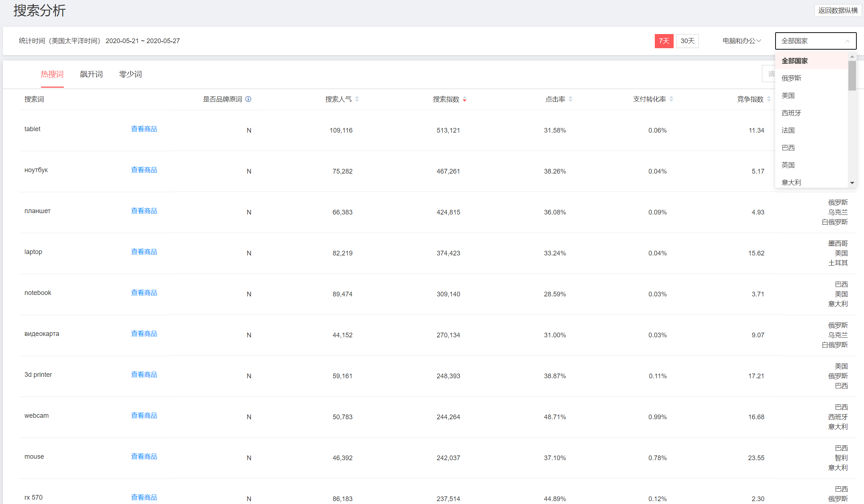Choose 全部国家 in the dropdown list

(811, 61)
